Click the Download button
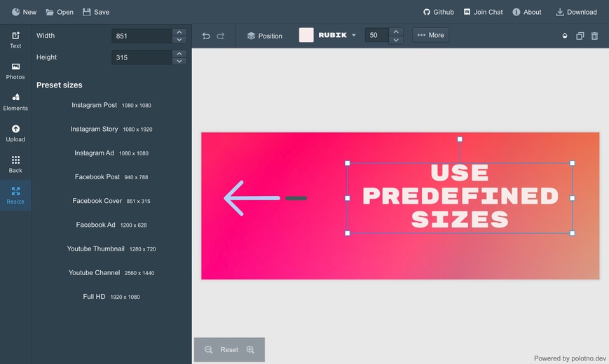 pos(576,12)
